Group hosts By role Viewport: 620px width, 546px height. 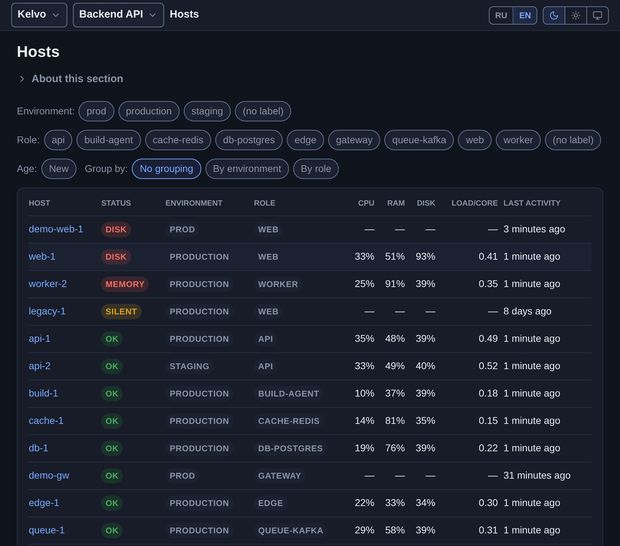tap(316, 169)
